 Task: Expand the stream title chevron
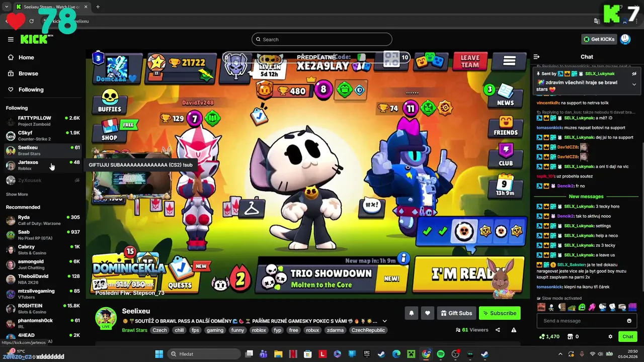pos(384,321)
